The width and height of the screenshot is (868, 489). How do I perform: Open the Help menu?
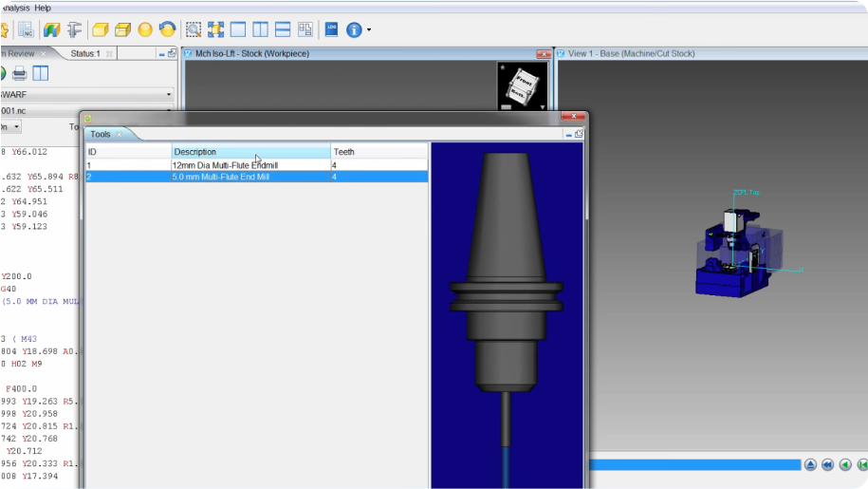coord(43,7)
